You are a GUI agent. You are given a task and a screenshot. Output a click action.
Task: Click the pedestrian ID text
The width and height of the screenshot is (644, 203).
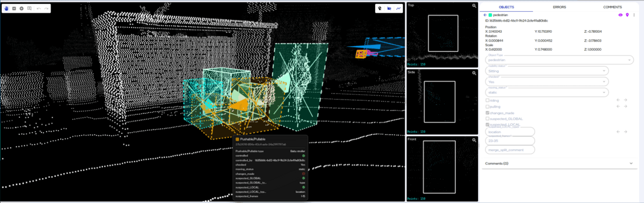tap(516, 20)
